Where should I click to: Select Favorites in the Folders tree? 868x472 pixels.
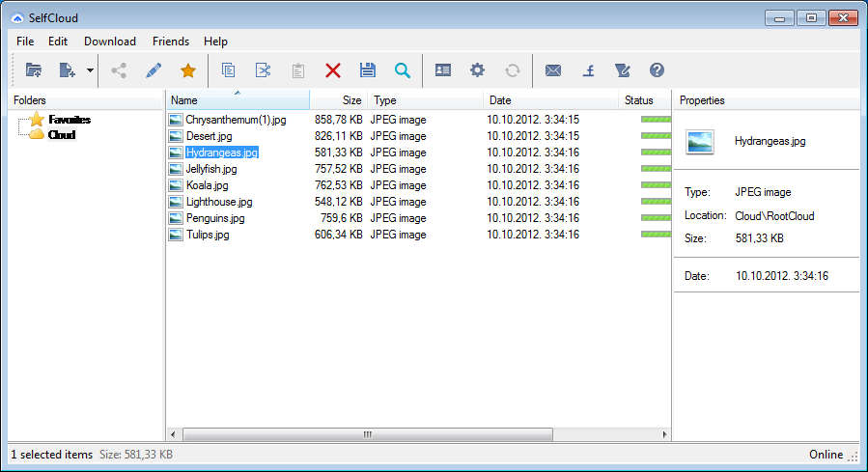coord(70,120)
